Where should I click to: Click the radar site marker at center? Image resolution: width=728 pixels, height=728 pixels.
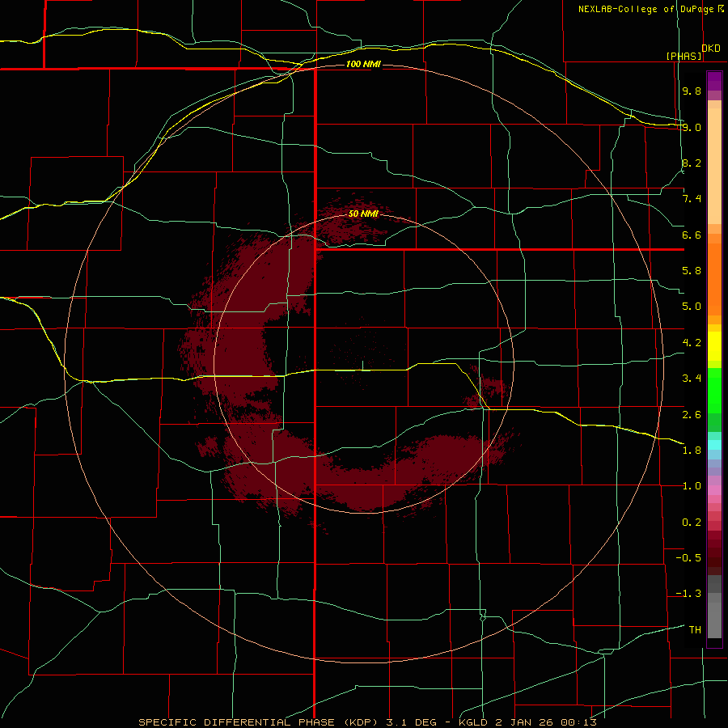[x=362, y=366]
